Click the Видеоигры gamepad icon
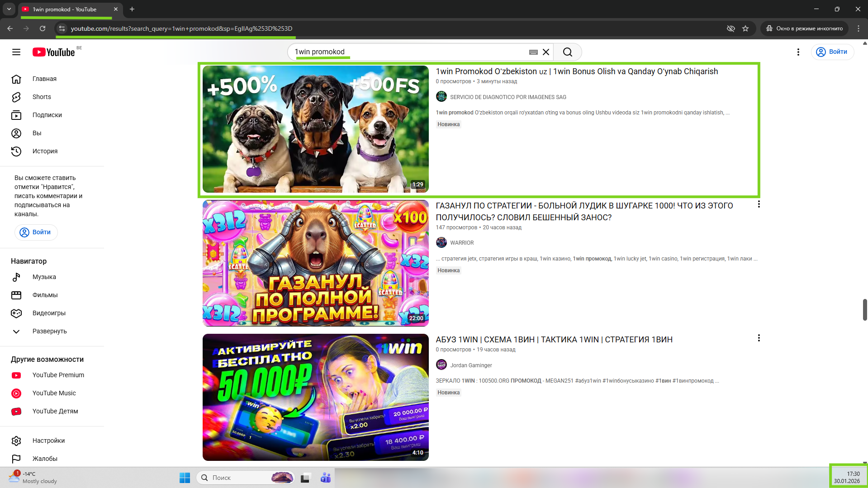This screenshot has width=868, height=488. [16, 313]
